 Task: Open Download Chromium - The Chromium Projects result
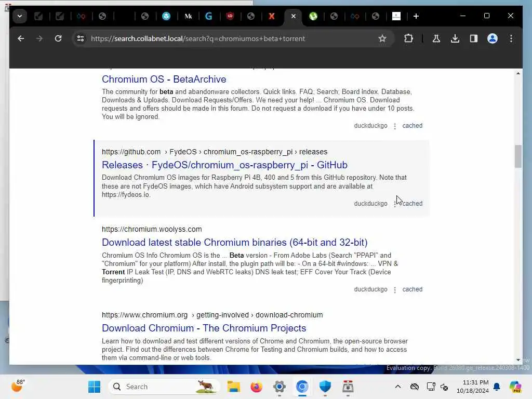point(204,328)
